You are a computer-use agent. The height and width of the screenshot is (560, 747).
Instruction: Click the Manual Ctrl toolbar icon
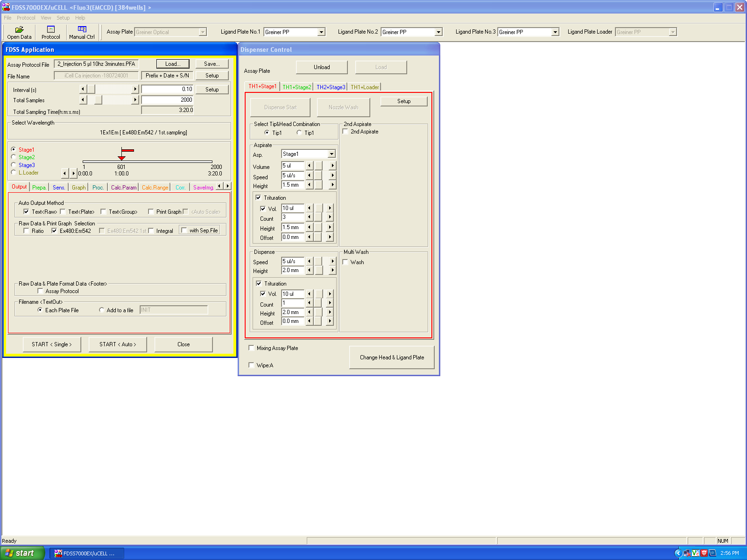click(x=82, y=32)
